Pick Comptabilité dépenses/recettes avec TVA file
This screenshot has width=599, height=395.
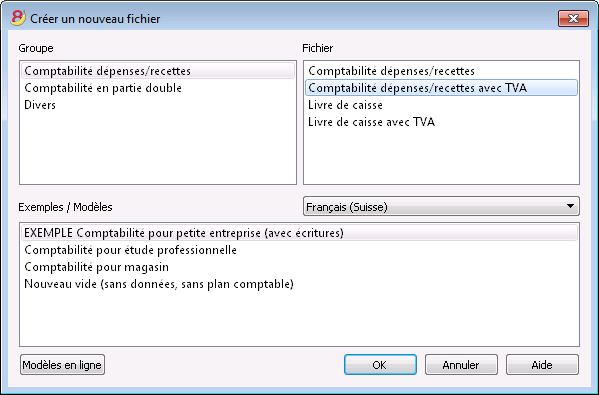tap(441, 88)
